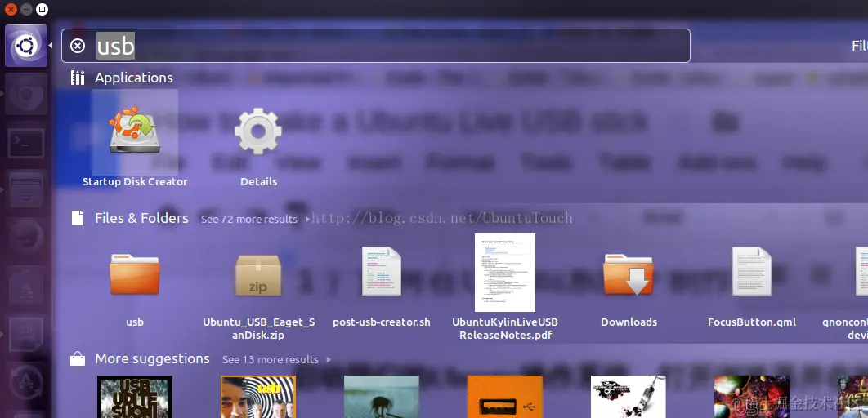
Task: Select the spiral 'usb' album cover with faces
Action: coord(258,397)
